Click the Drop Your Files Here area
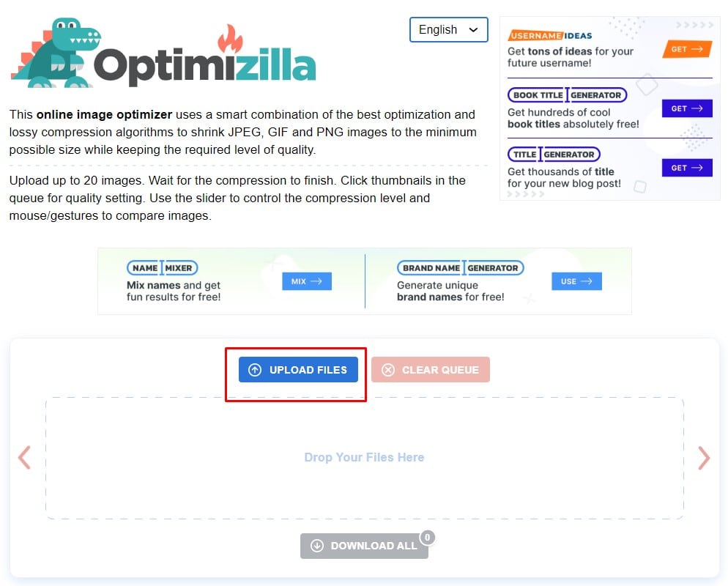The image size is (728, 586). pos(365,458)
